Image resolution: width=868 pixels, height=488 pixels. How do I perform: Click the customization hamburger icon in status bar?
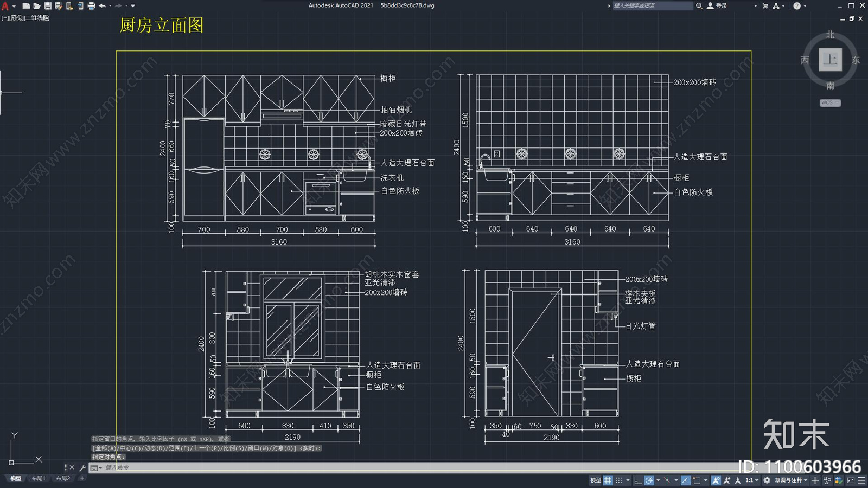pyautogui.click(x=861, y=480)
